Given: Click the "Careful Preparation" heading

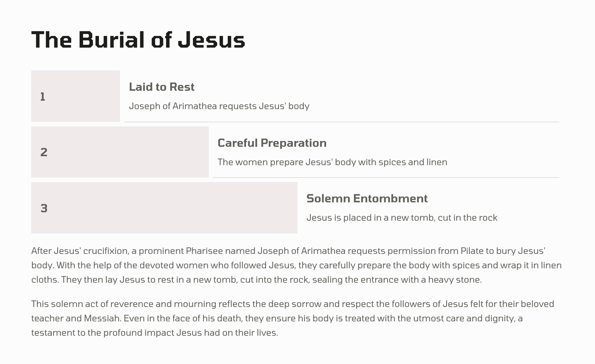Looking at the screenshot, I should 272,143.
